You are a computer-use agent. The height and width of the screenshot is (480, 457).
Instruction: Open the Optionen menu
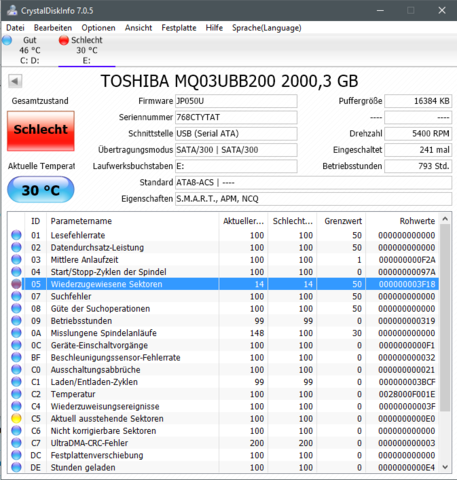(98, 28)
